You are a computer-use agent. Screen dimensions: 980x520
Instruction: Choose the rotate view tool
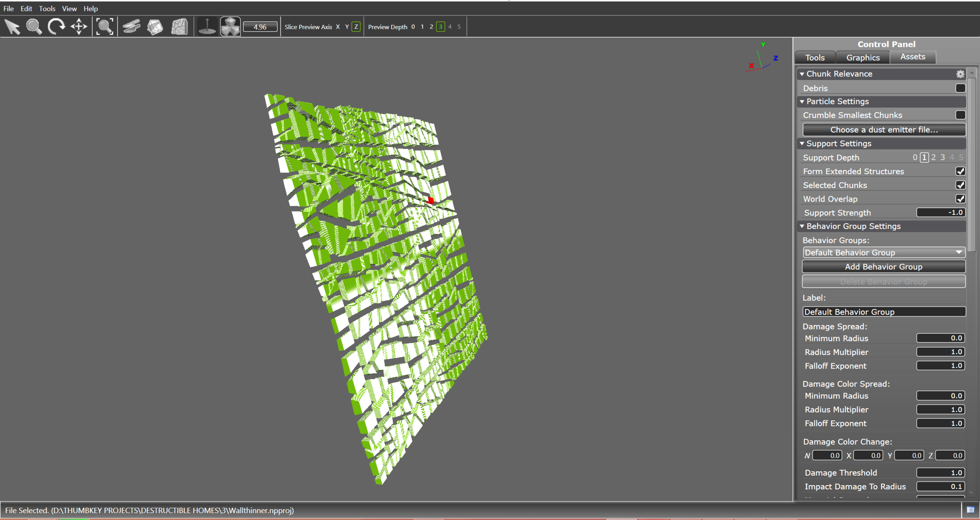click(x=56, y=27)
